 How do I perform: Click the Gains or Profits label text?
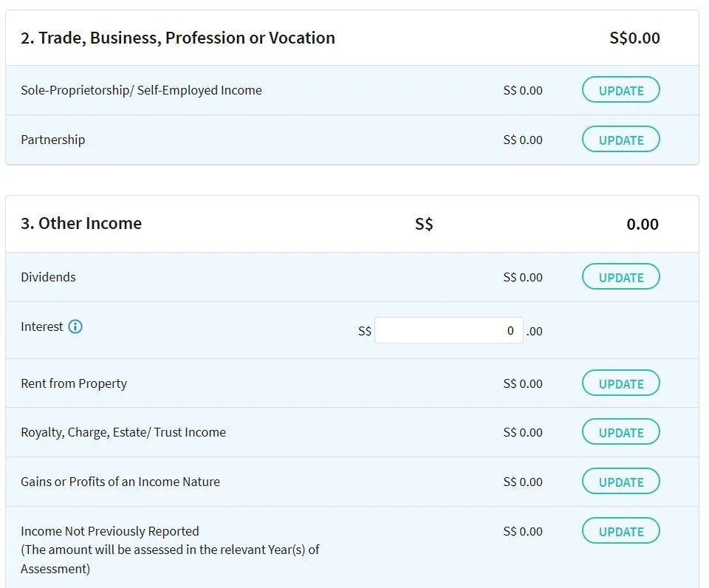(x=120, y=482)
